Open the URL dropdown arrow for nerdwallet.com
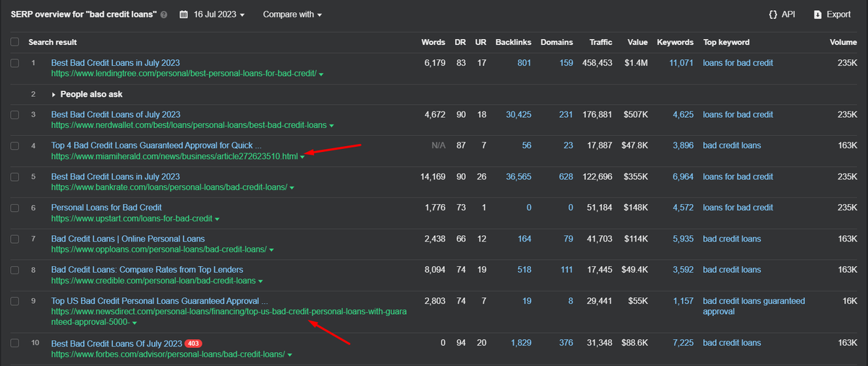The width and height of the screenshot is (868, 366). (331, 126)
